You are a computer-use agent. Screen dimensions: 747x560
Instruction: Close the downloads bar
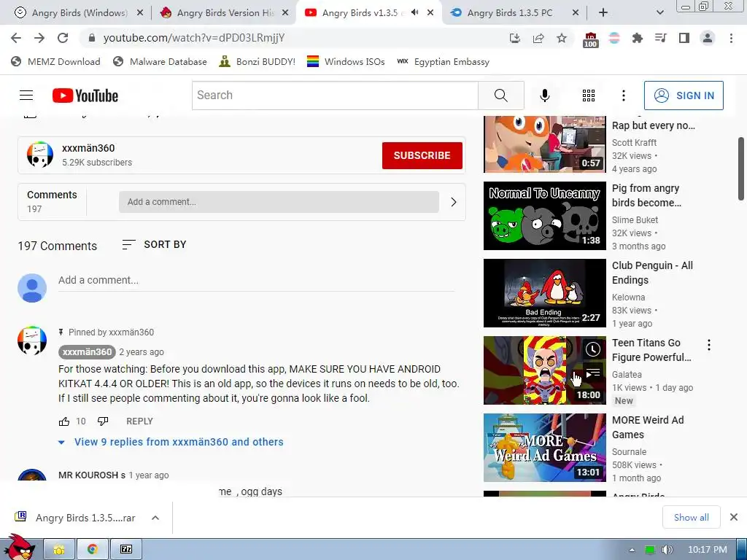[x=734, y=517]
